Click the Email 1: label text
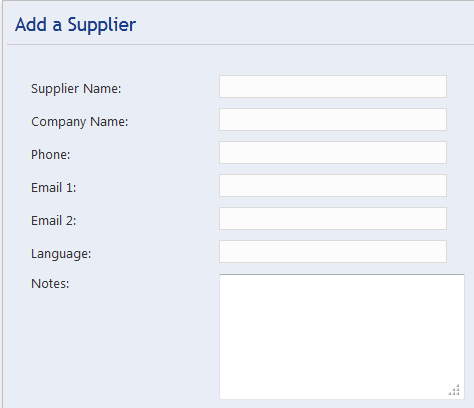The height and width of the screenshot is (408, 474). 53,188
